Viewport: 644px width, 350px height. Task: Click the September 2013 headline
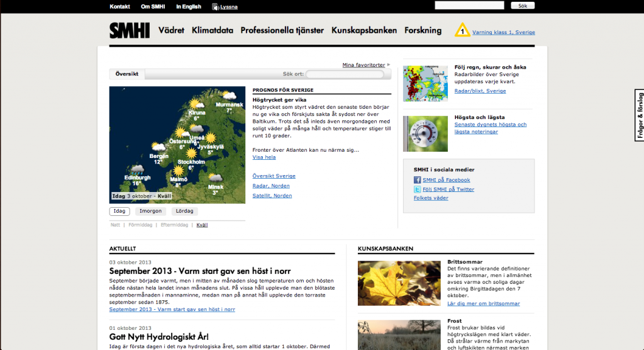(200, 271)
